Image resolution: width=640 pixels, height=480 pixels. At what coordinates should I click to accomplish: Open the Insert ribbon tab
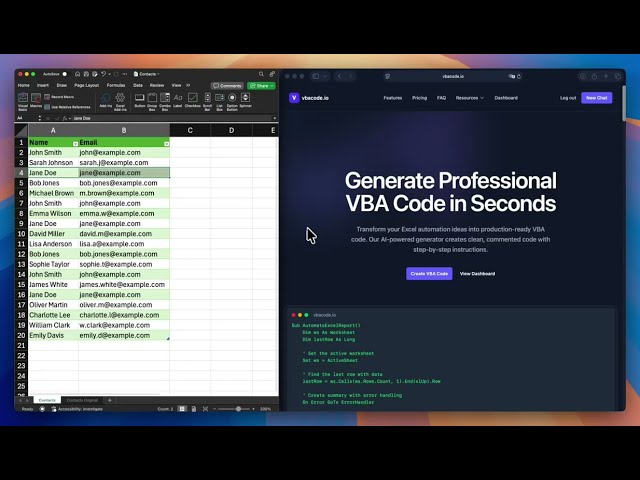coord(43,85)
